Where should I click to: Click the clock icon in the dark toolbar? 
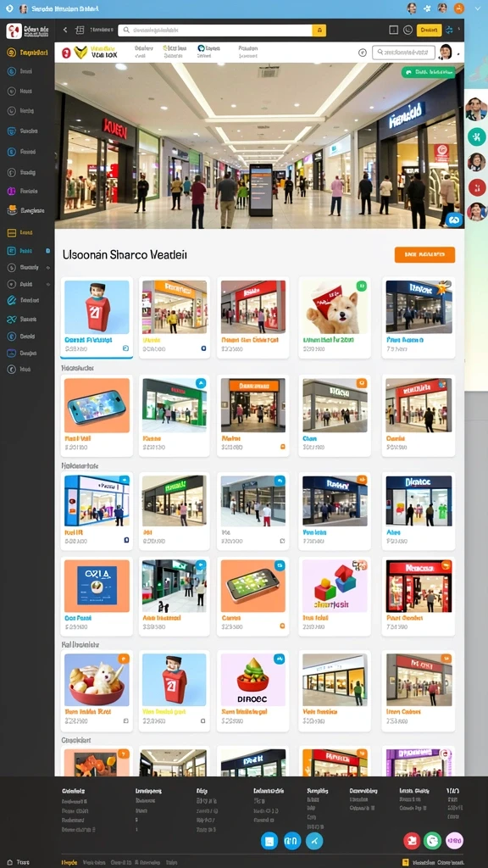408,30
